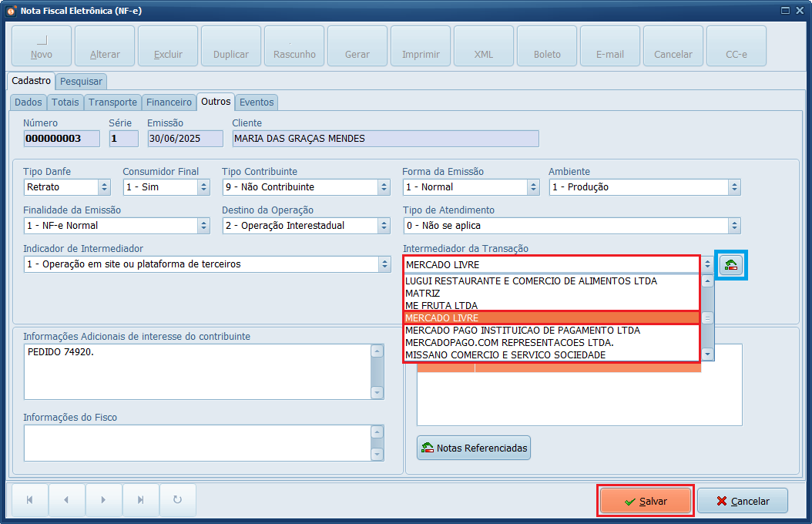Image resolution: width=812 pixels, height=524 pixels.
Task: Expand the Tipo Danfe dropdown
Action: coord(104,187)
